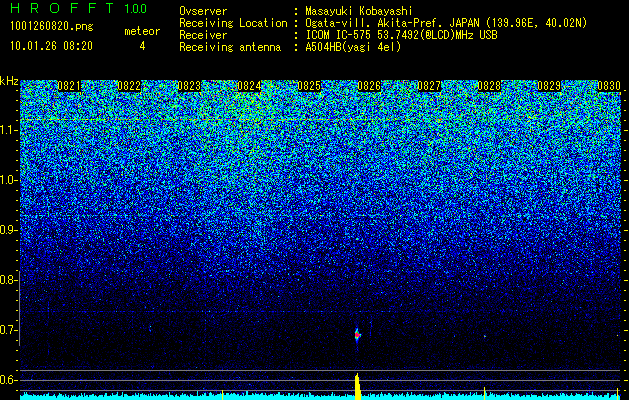629x400 pixels.
Task: Click the 0830 time marker
Action: [x=609, y=86]
